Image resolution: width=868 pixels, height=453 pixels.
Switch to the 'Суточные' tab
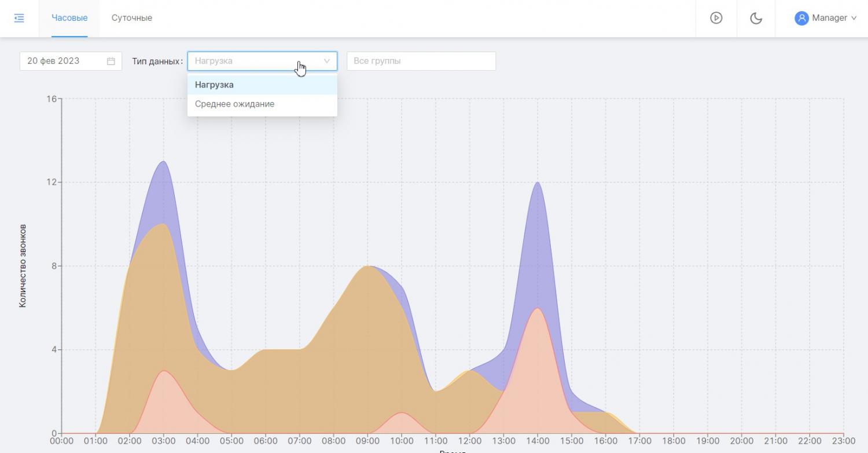point(132,18)
